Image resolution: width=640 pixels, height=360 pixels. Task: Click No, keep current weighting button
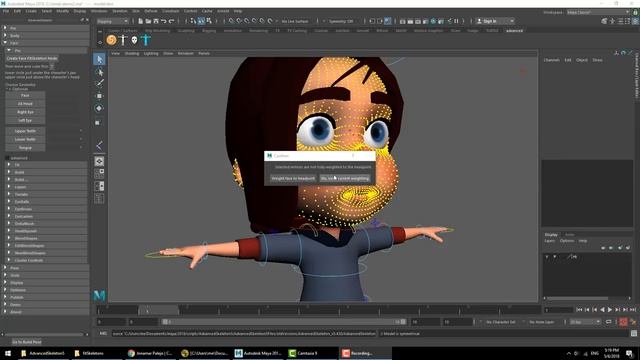(345, 178)
